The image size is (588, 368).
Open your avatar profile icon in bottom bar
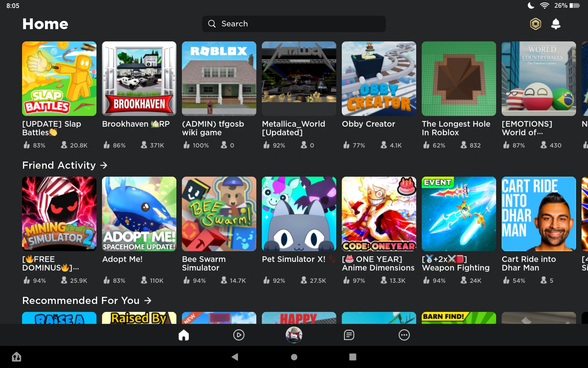[x=294, y=335]
